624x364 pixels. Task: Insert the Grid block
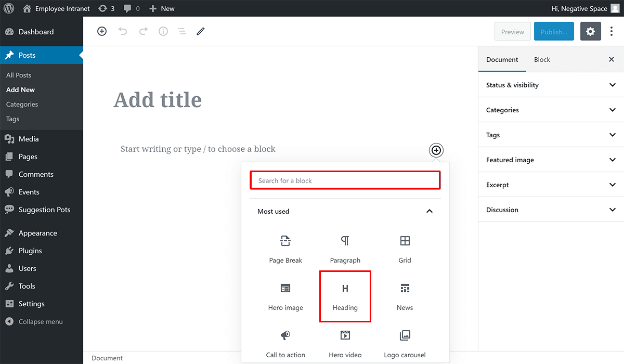pos(405,249)
